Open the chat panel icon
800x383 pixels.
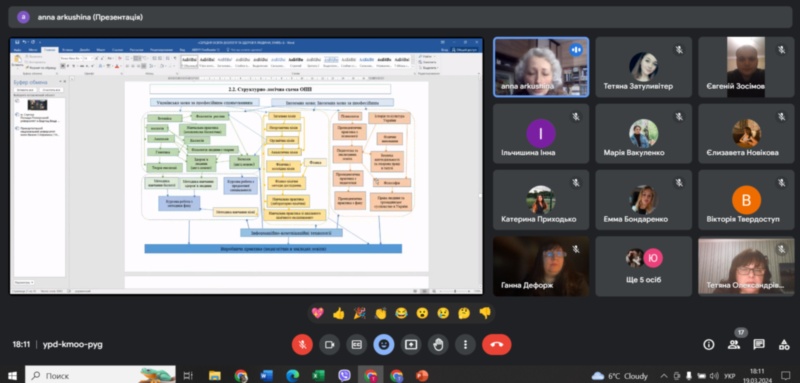[x=759, y=345]
